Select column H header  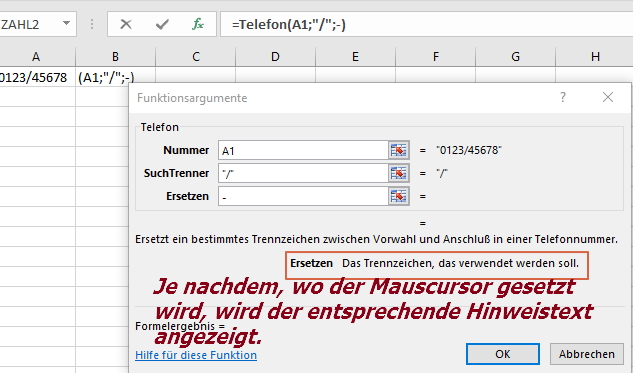[595, 57]
